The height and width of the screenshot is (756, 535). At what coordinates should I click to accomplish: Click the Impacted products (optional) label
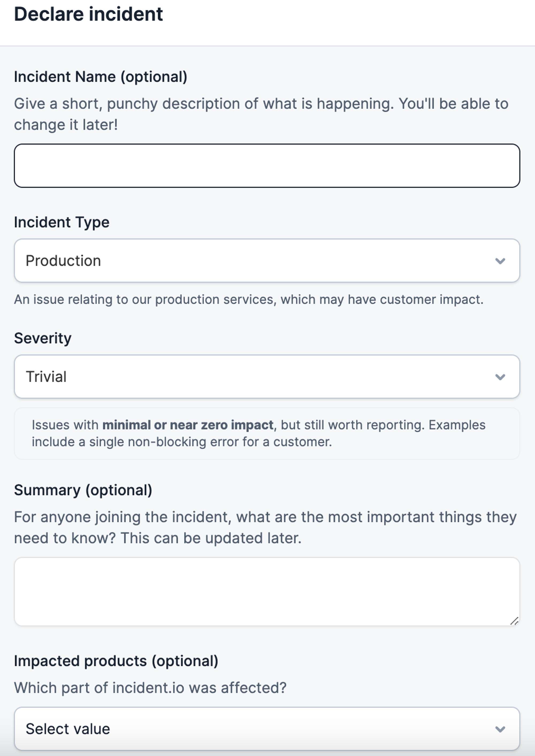[x=116, y=661]
